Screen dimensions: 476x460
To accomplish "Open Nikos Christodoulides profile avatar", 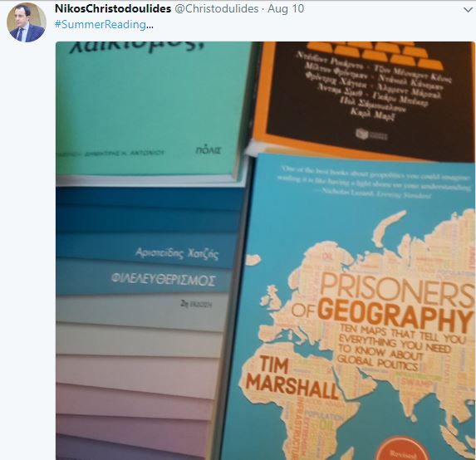I will 27,22.
